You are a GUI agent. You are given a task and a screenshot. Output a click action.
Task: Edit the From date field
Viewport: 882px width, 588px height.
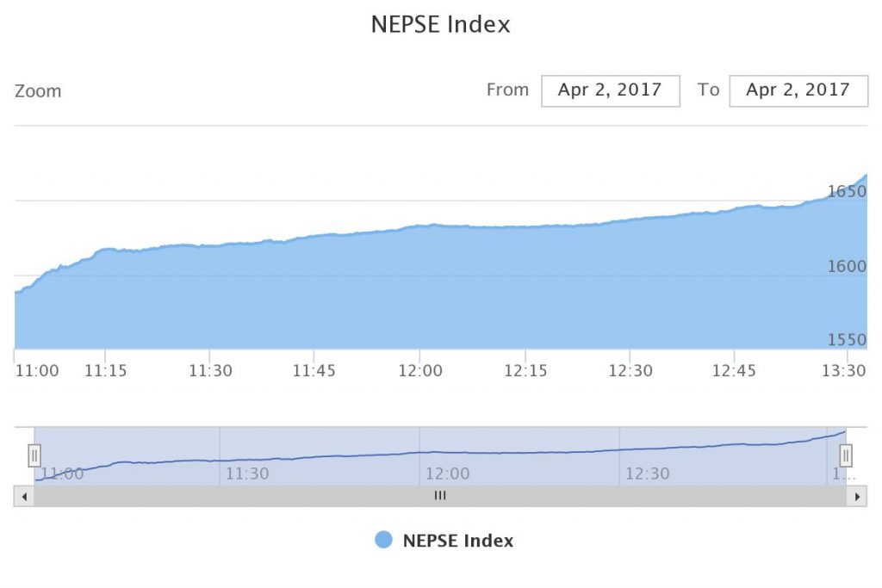(x=610, y=90)
